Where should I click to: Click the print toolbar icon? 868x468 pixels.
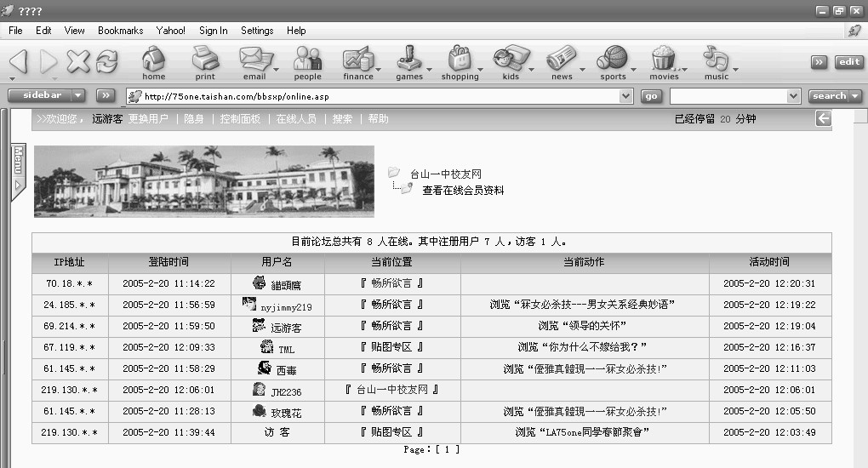coord(205,61)
